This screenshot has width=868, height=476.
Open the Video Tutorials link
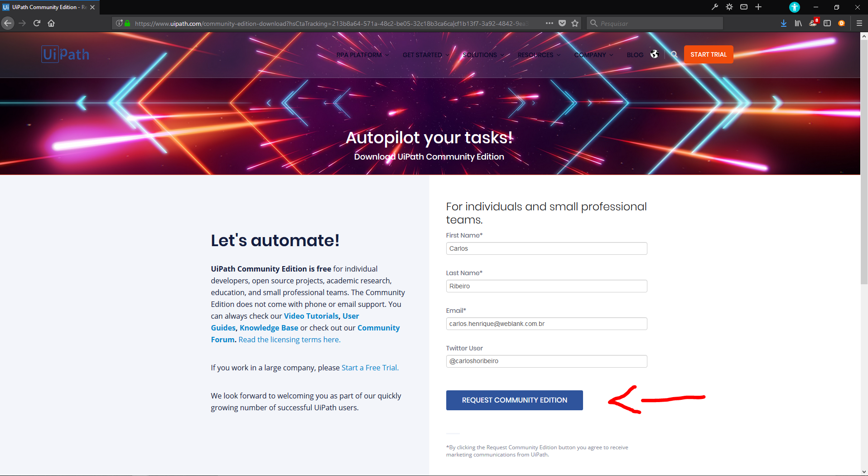[311, 316]
